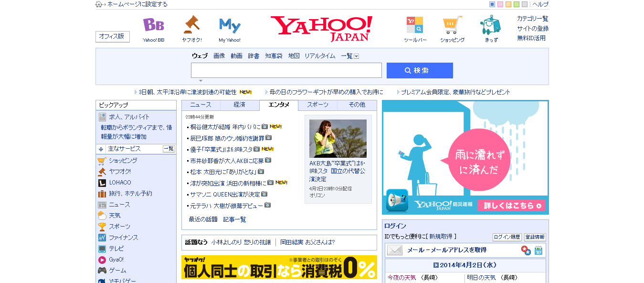Click the gamepad icon beside ゲーム

click(102, 271)
